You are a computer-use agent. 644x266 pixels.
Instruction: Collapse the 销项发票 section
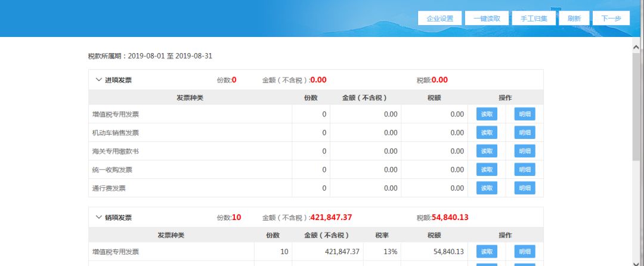(99, 218)
